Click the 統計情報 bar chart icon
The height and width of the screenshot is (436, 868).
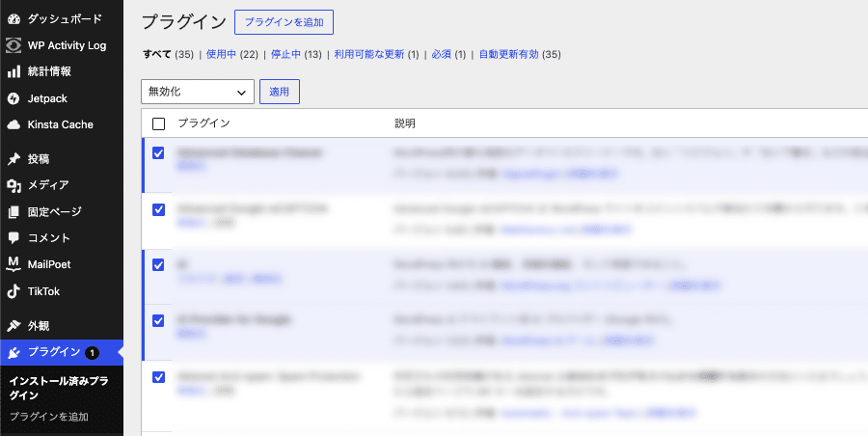[14, 71]
